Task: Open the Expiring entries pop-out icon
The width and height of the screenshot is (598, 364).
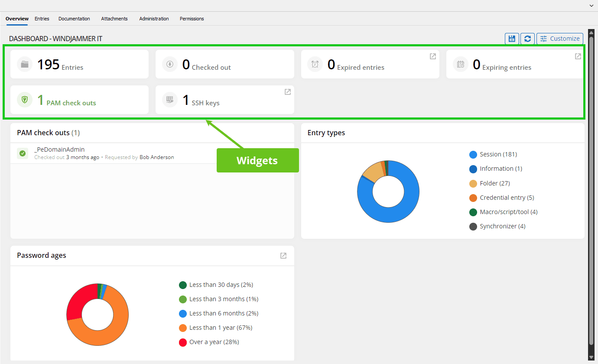Action: pos(578,56)
